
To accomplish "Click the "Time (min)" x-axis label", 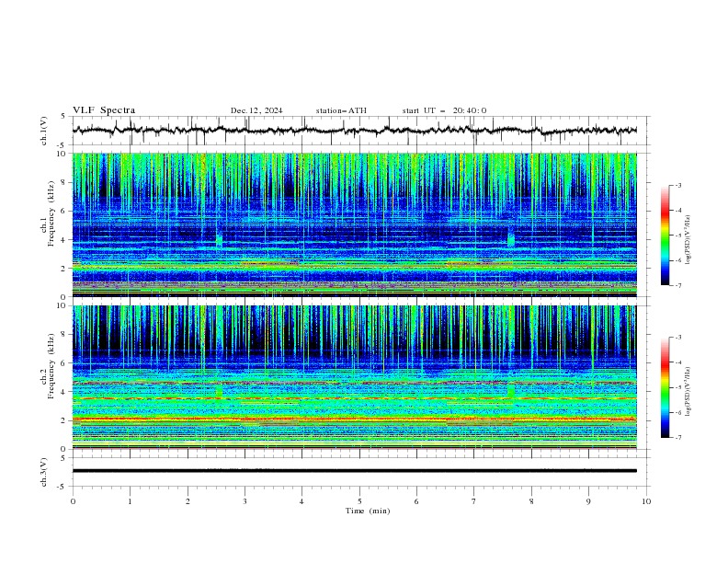I will click(x=368, y=511).
